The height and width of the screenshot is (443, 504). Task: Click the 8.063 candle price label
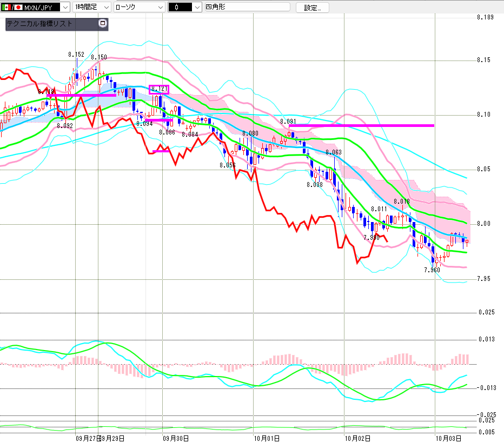click(x=333, y=152)
